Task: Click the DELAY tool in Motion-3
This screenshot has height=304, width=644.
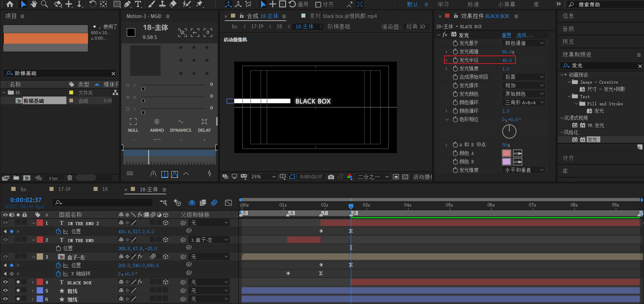Action: pyautogui.click(x=204, y=125)
